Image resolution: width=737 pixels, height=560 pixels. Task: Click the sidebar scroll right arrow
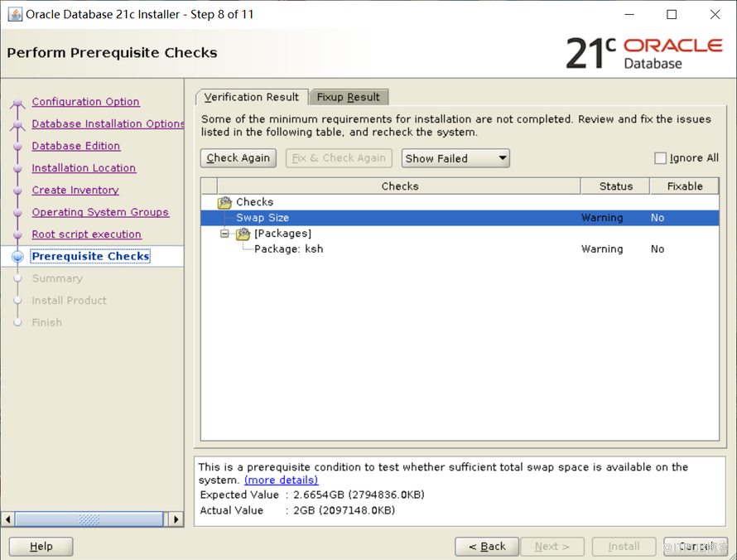[x=176, y=519]
